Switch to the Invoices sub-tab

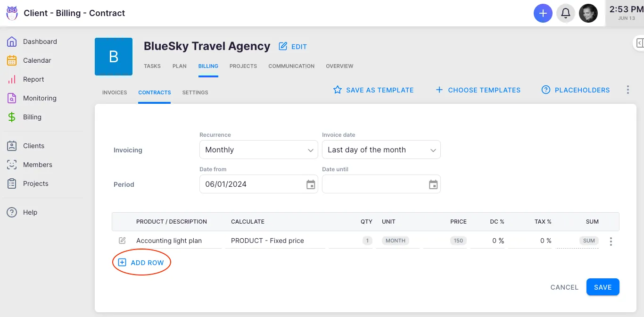click(115, 92)
